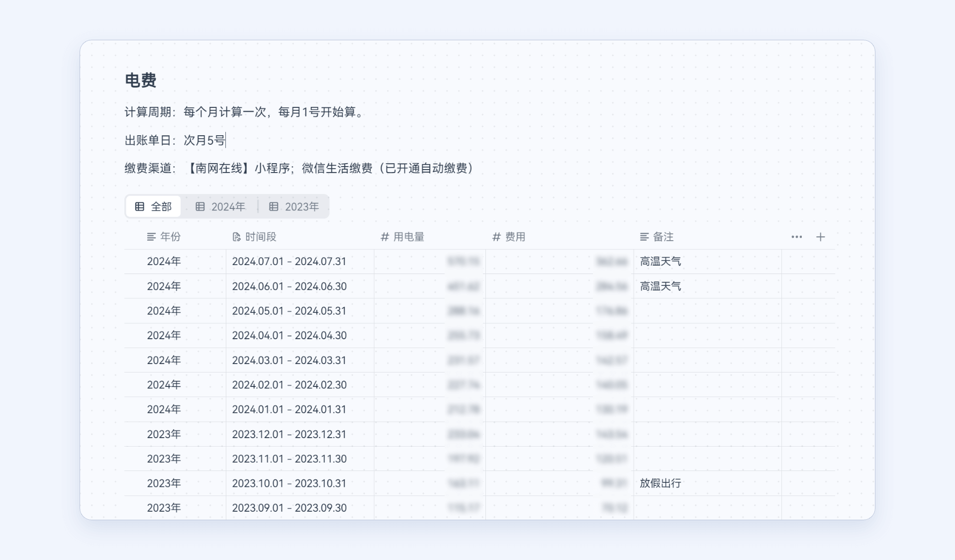Select cell 2024.02.01 - 2024.02.30
955x560 pixels.
point(300,385)
